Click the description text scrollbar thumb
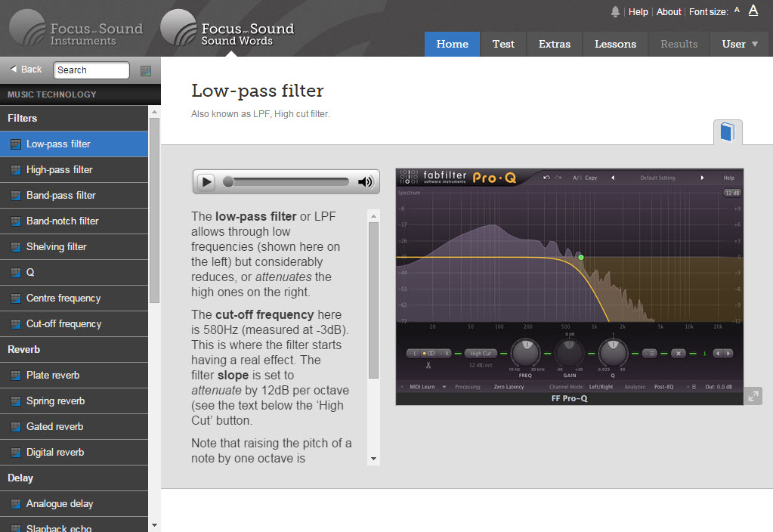The image size is (773, 532). pos(374,300)
